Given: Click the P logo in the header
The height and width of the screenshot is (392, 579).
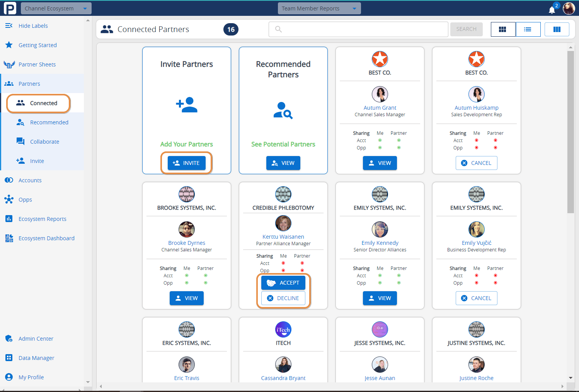Looking at the screenshot, I should tap(10, 8).
